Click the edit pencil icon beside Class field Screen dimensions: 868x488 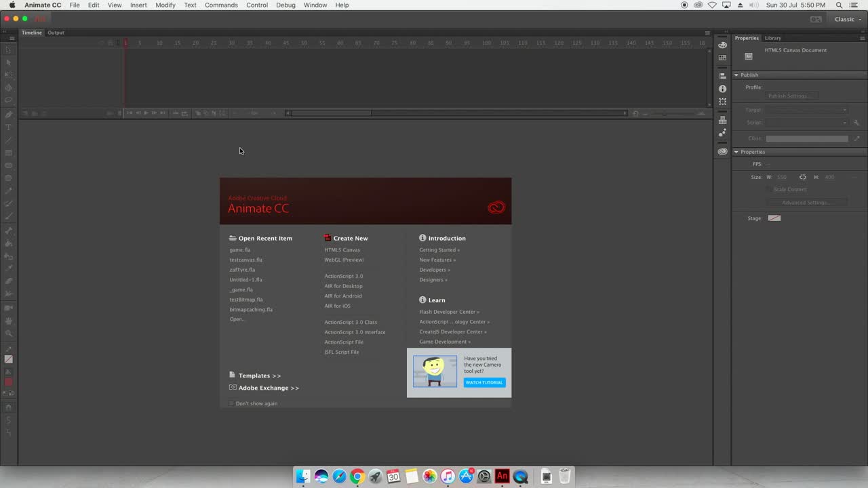point(856,138)
